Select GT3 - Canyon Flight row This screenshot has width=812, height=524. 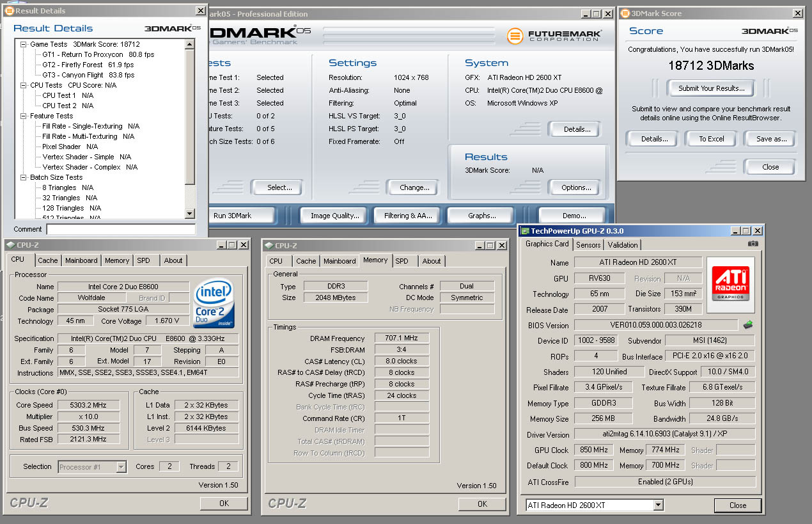point(89,75)
